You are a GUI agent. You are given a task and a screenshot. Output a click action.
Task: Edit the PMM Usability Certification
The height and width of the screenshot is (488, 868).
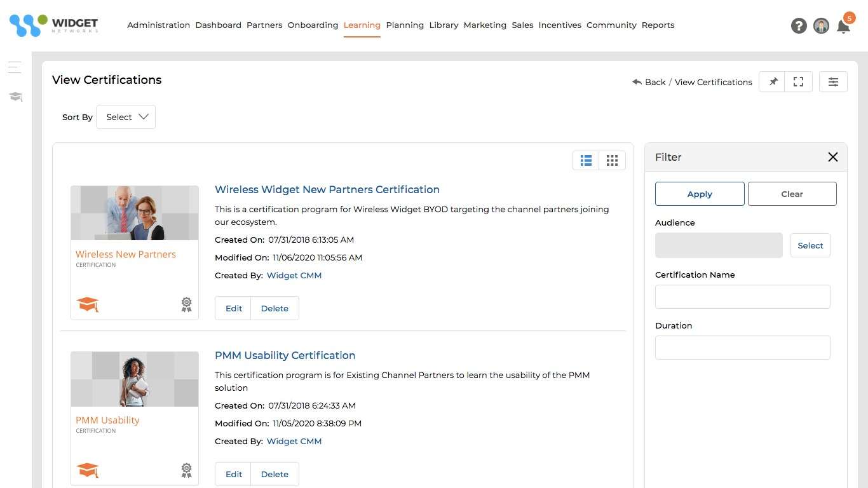233,474
